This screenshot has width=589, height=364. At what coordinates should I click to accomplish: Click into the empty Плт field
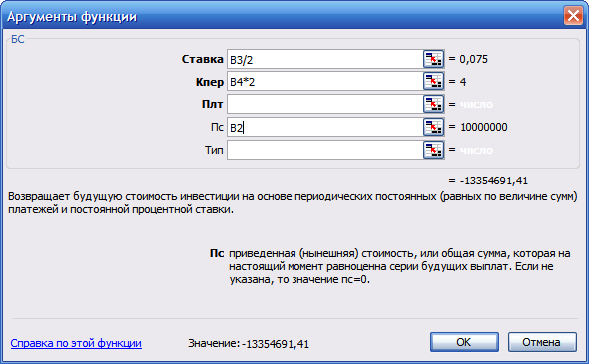324,104
